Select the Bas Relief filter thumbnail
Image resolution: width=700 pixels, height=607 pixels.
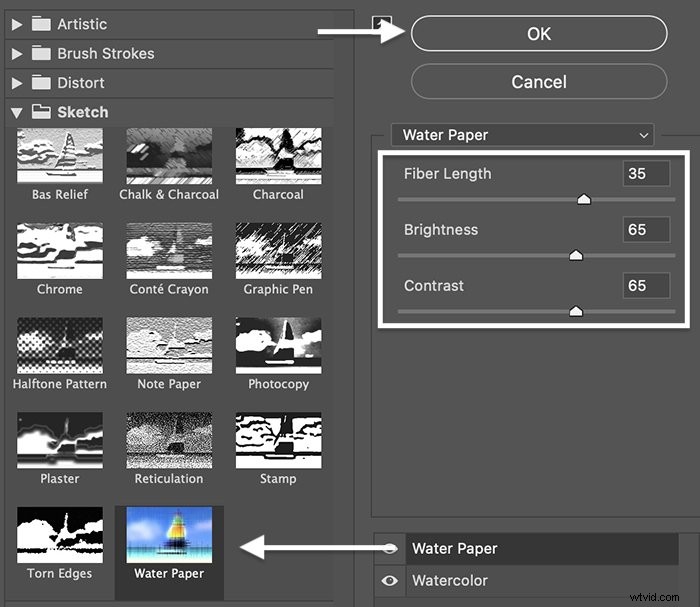[x=60, y=156]
